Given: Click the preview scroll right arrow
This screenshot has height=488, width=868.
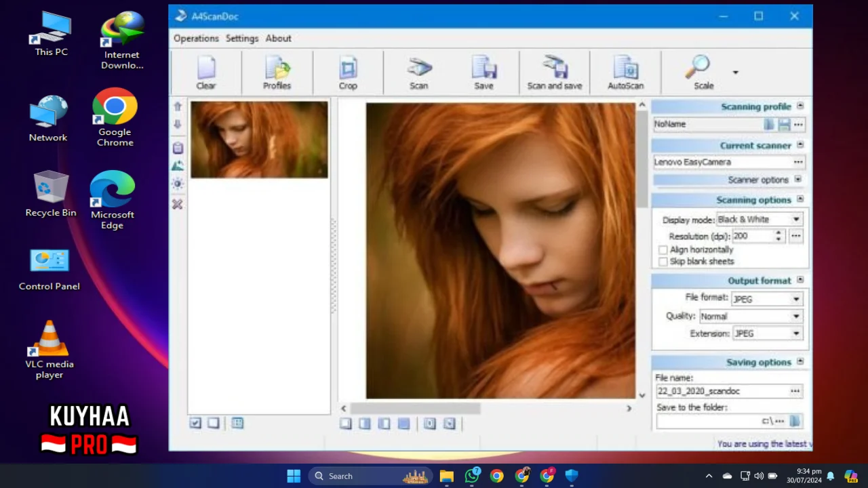Looking at the screenshot, I should 629,408.
